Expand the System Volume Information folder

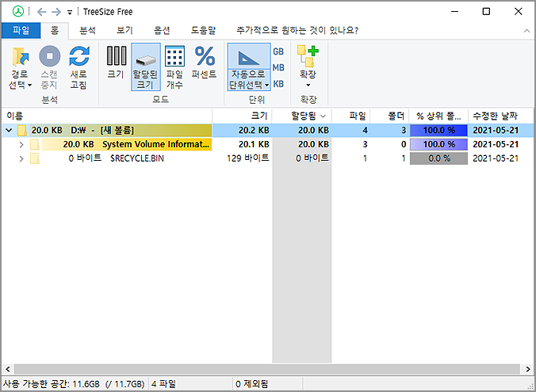click(x=21, y=144)
